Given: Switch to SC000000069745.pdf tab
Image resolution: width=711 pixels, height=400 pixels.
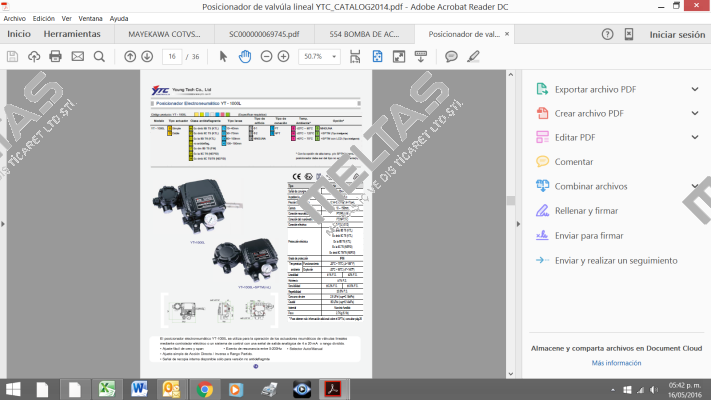Looking at the screenshot, I should click(264, 34).
